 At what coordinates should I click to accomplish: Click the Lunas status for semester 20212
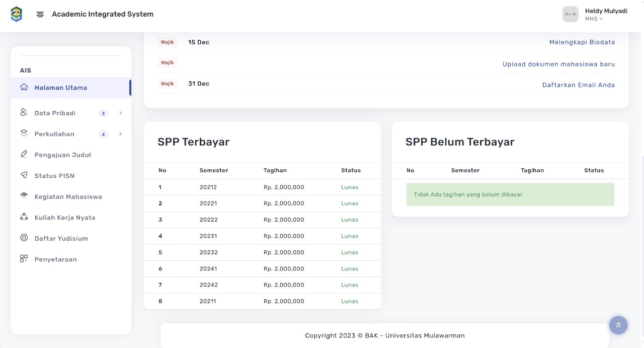pos(349,187)
